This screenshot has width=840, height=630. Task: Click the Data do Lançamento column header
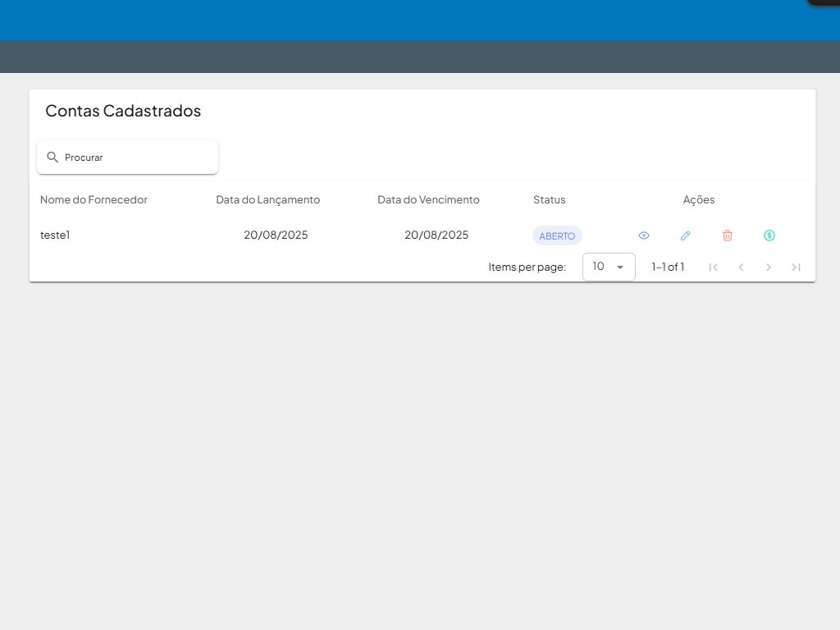(x=267, y=199)
